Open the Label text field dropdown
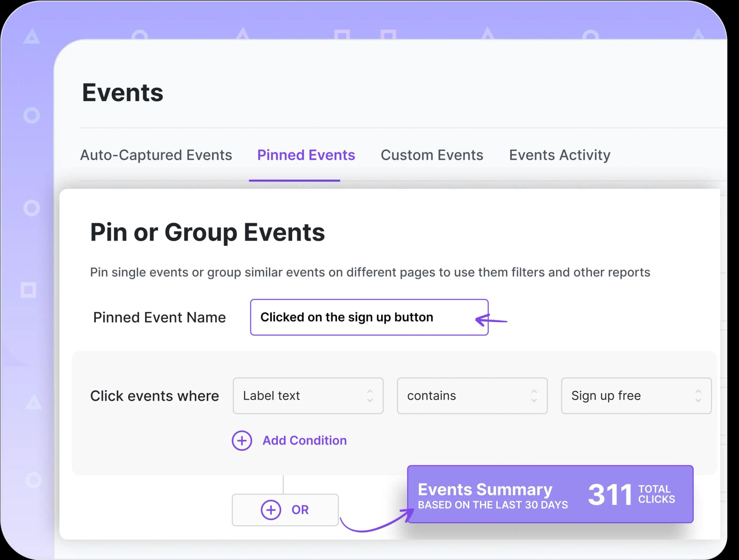 click(x=308, y=396)
